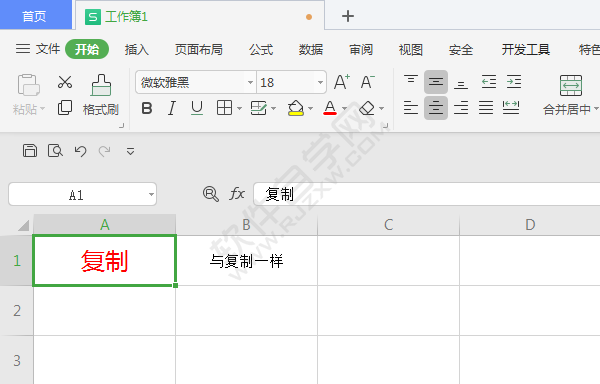Image resolution: width=600 pixels, height=384 pixels.
Task: Open the font color dropdown arrow
Action: (344, 109)
